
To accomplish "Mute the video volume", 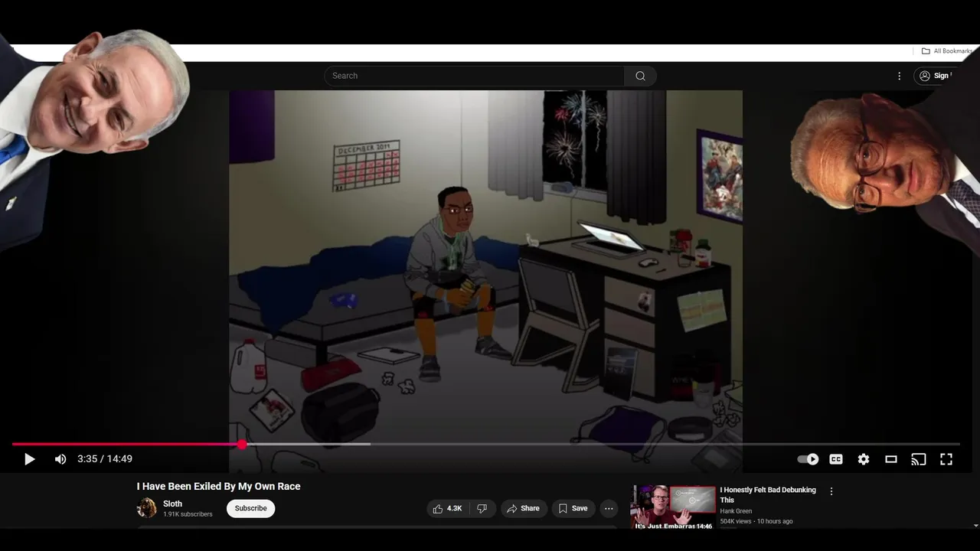I will click(60, 459).
